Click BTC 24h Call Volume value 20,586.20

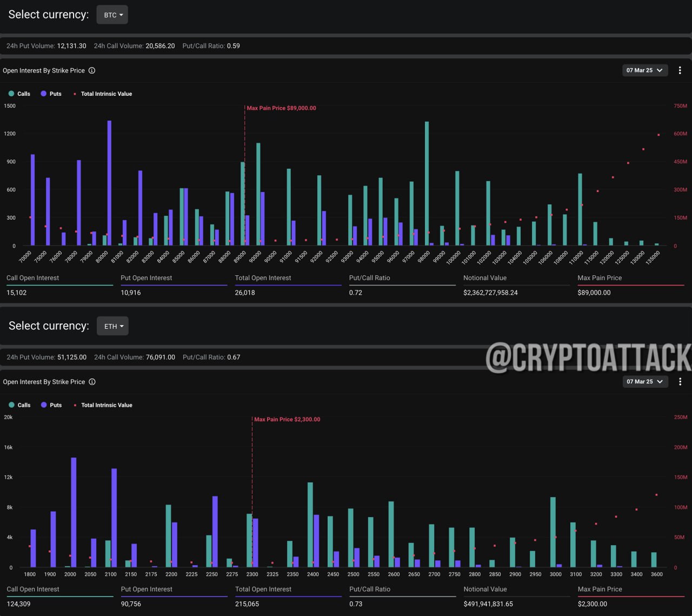click(160, 46)
